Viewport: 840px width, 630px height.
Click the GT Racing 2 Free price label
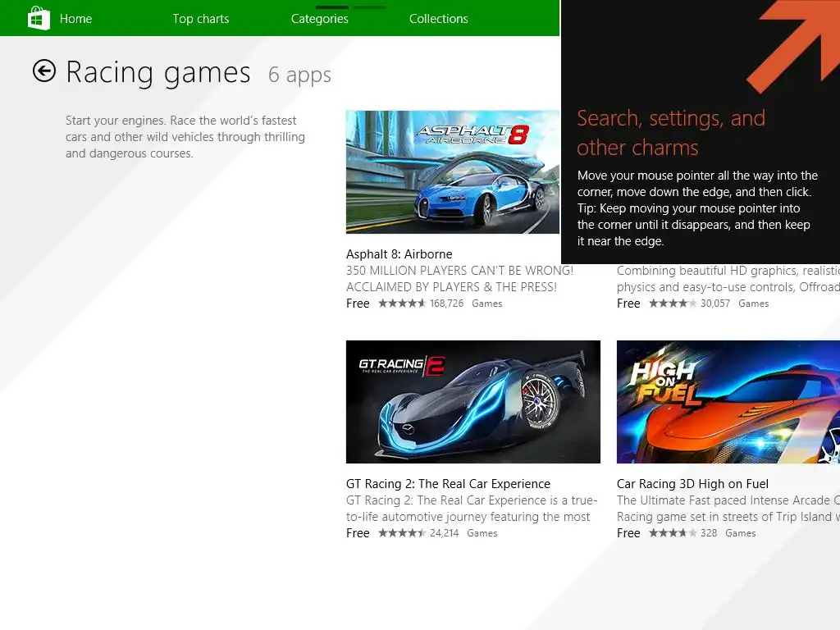358,533
